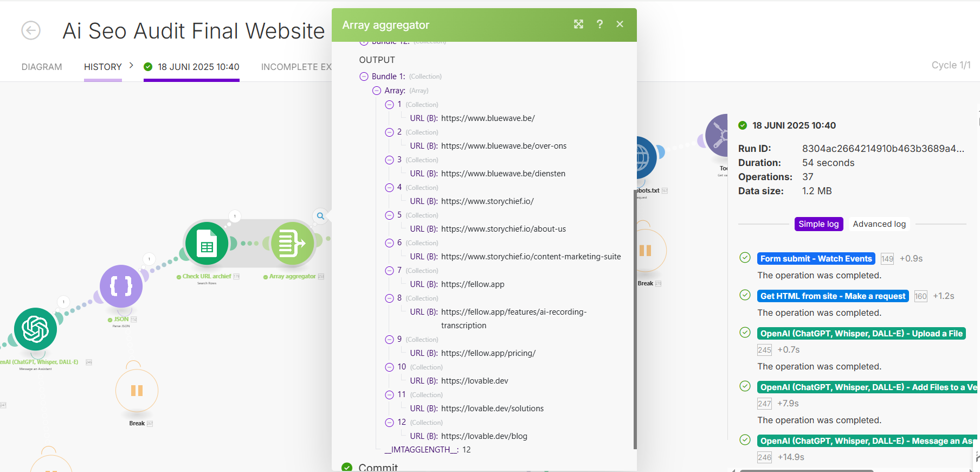Click module number 247 badge in log

pos(764,404)
